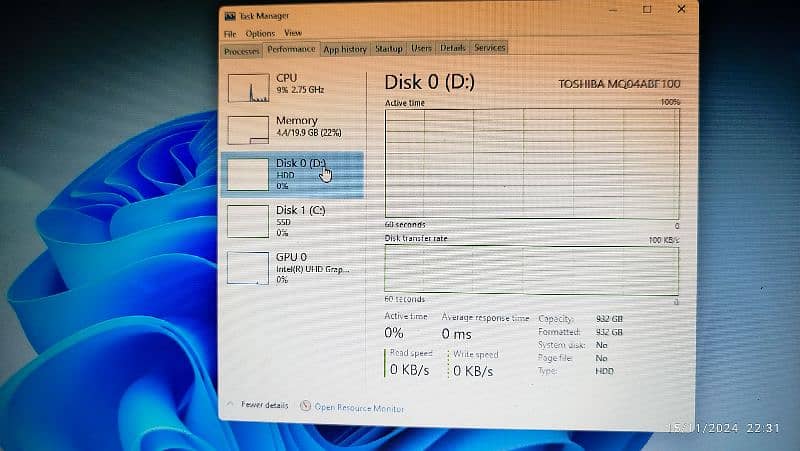Switch to the Processes tab

pyautogui.click(x=241, y=50)
